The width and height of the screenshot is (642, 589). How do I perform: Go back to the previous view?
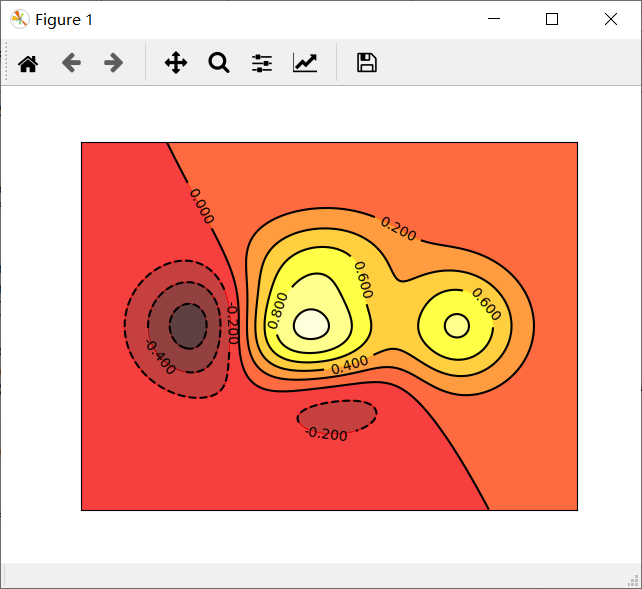point(71,63)
